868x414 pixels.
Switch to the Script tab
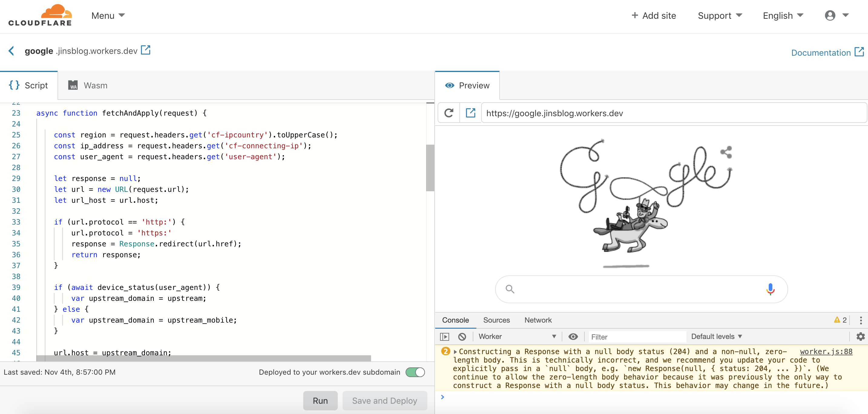click(x=29, y=85)
